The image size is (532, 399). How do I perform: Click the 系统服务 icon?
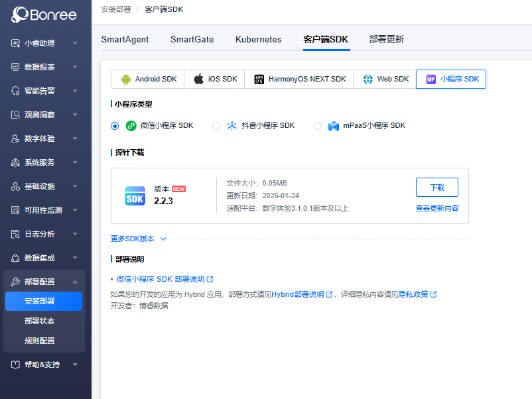click(x=15, y=162)
